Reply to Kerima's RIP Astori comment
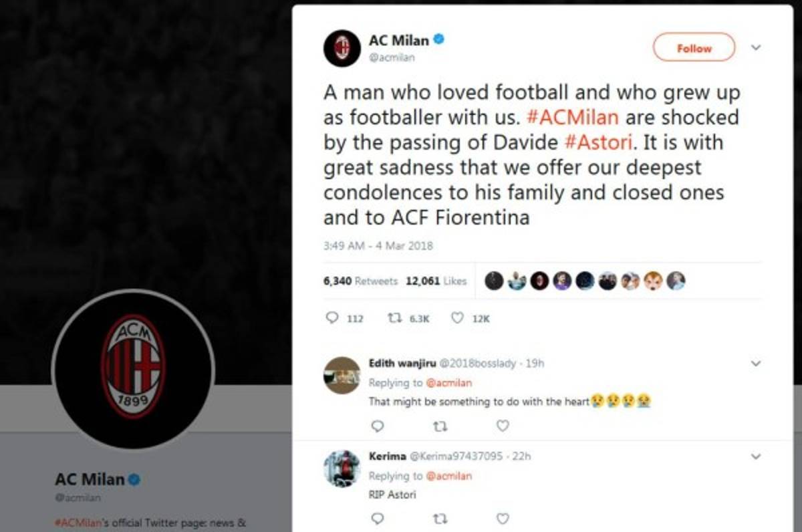The width and height of the screenshot is (802, 532). point(377,518)
